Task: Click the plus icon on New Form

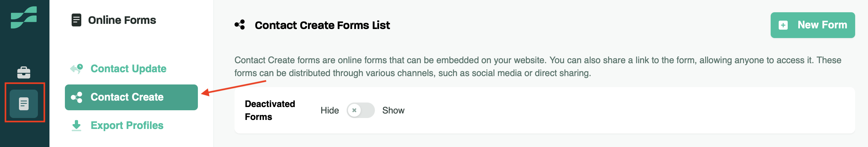Action: click(783, 25)
